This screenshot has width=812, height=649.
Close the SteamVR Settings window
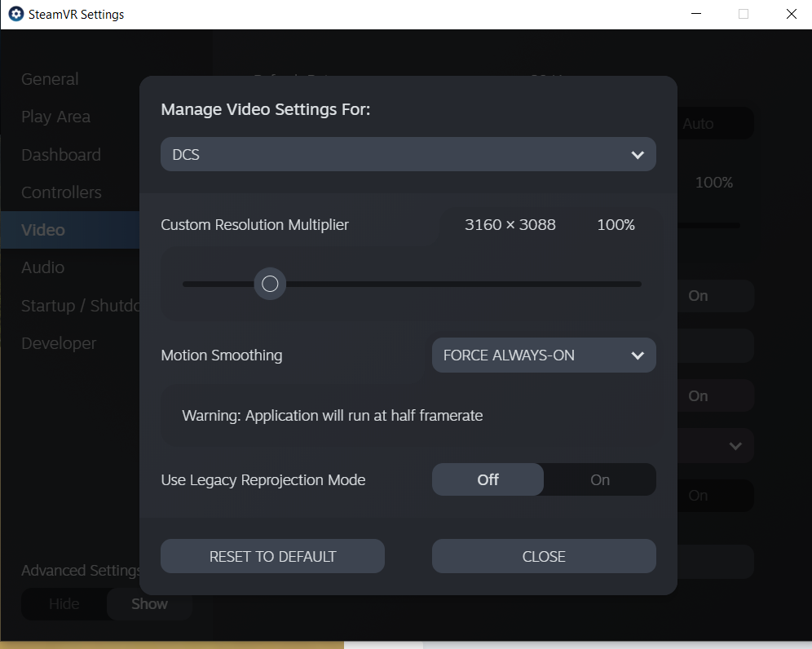point(792,14)
